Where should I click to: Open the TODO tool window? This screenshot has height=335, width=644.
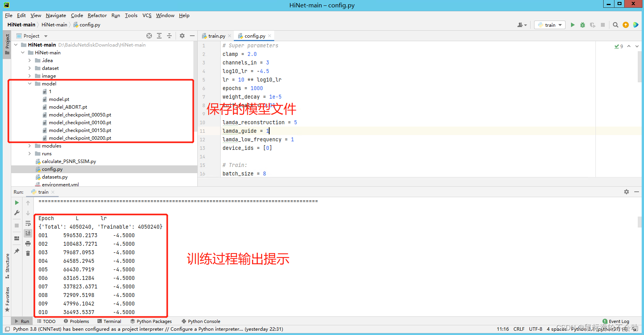pyautogui.click(x=46, y=321)
